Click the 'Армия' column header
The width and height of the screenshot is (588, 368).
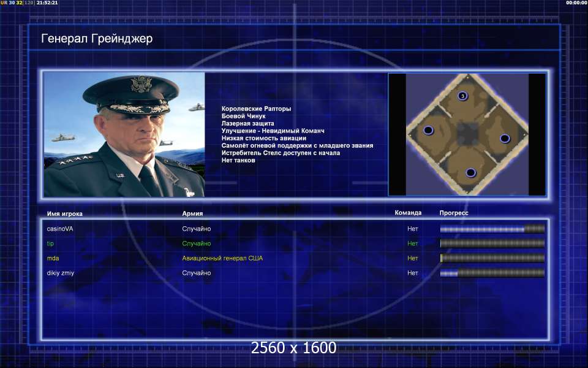coord(192,213)
